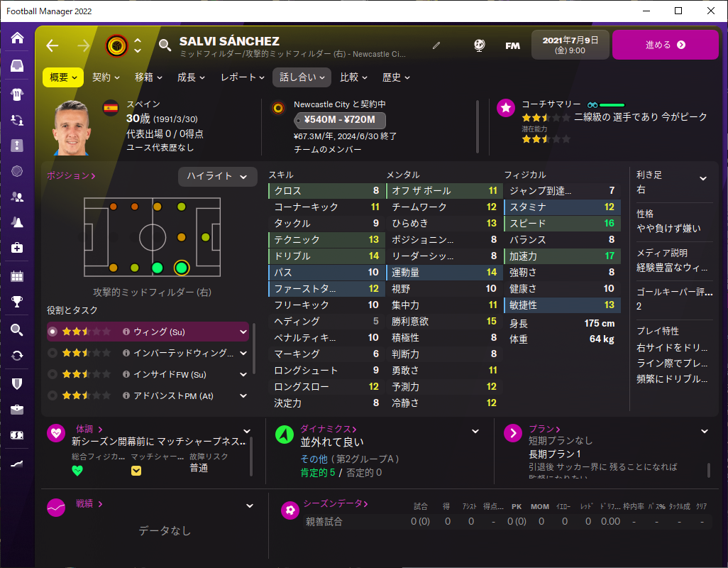Click the pink Plans chevron icon
Screen dimensions: 728x568
click(513, 434)
